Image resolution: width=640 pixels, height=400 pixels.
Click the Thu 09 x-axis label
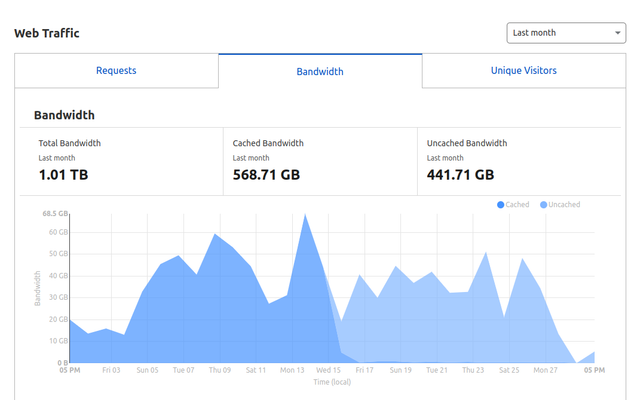pos(220,370)
